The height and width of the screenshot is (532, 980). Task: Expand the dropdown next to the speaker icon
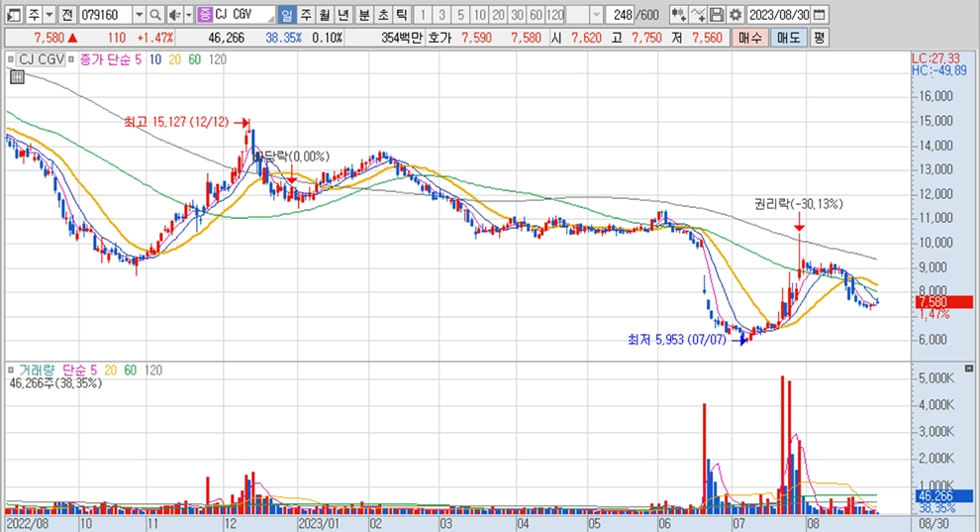[x=188, y=15]
